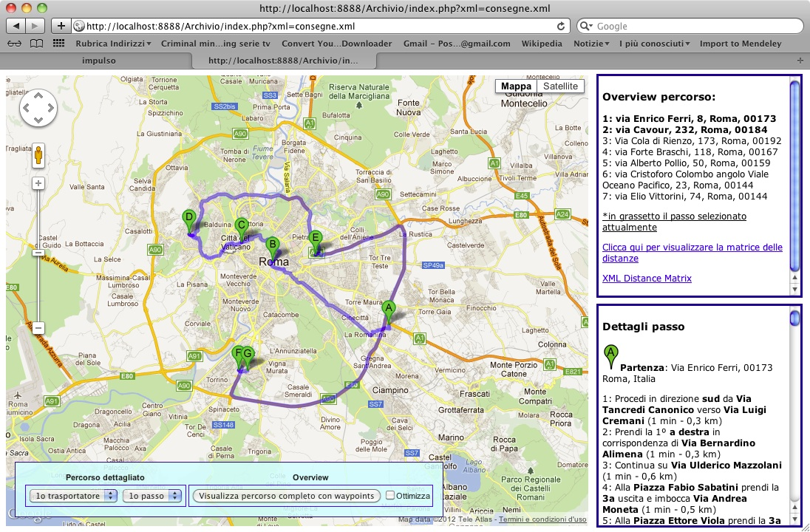This screenshot has height=532, width=810.
Task: Zoom out on the map
Action: click(x=38, y=328)
